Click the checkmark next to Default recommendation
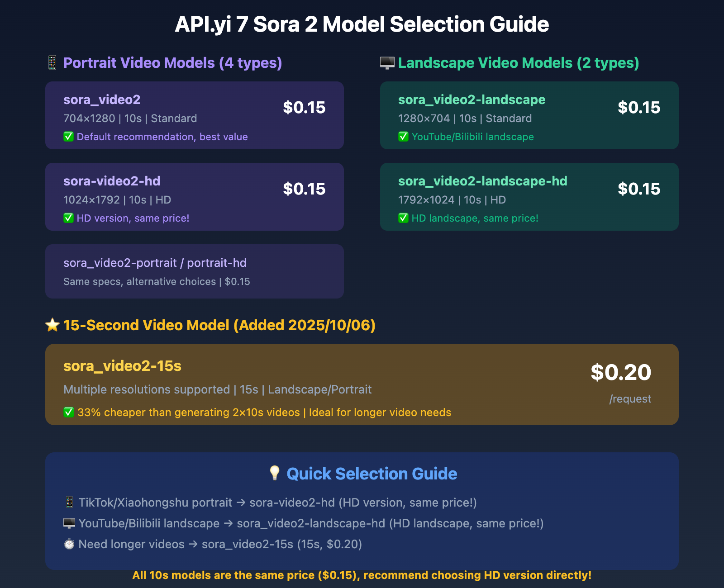Image resolution: width=724 pixels, height=588 pixels. [x=68, y=137]
